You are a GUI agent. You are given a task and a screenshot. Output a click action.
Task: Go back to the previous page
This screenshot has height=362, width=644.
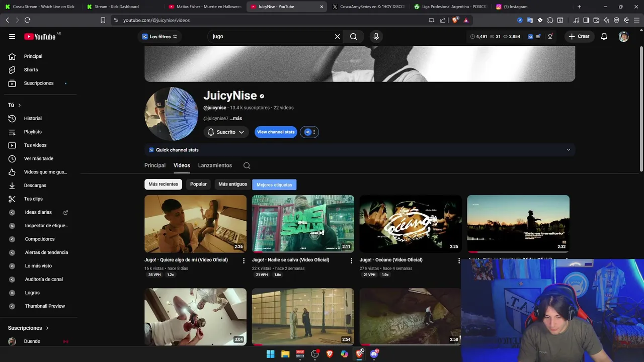(x=7, y=20)
